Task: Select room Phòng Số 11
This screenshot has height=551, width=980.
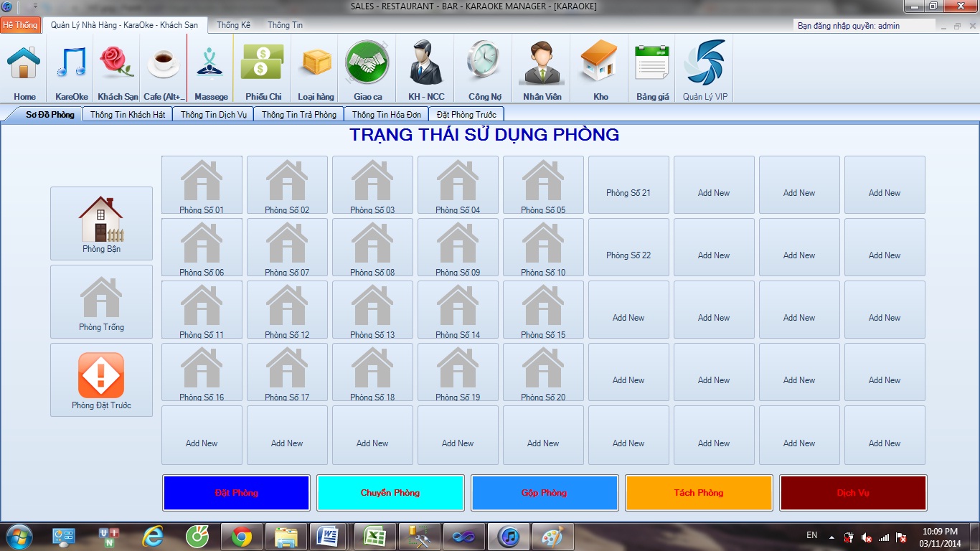Action: pos(202,310)
